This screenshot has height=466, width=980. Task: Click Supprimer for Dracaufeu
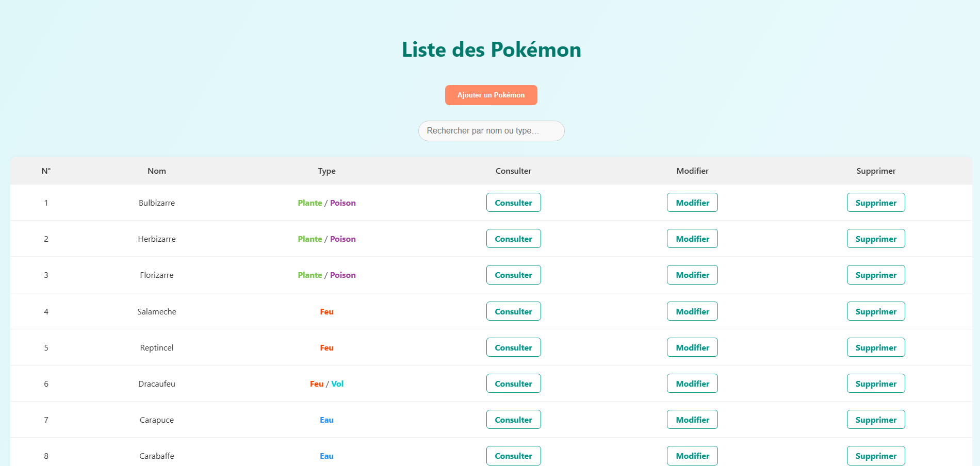(x=876, y=384)
